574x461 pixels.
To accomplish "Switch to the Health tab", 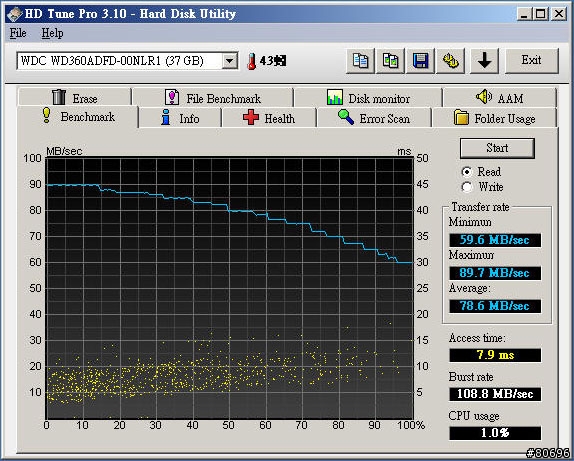I will coord(269,118).
